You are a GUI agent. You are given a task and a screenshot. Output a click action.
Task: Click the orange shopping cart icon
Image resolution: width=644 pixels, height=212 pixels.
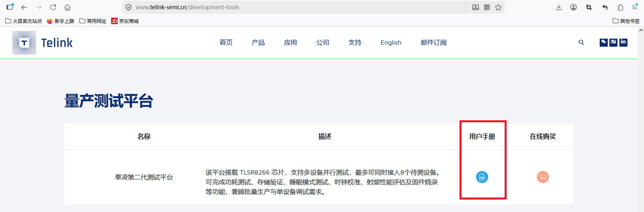pos(543,177)
